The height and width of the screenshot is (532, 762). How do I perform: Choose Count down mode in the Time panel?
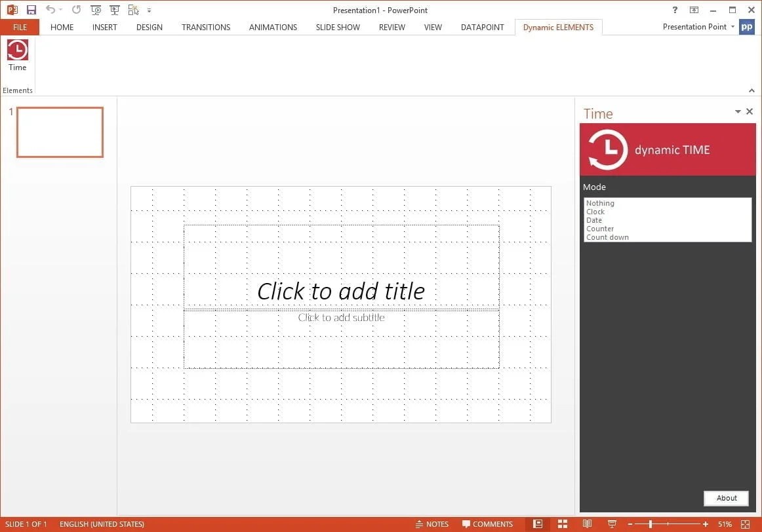[x=607, y=237]
